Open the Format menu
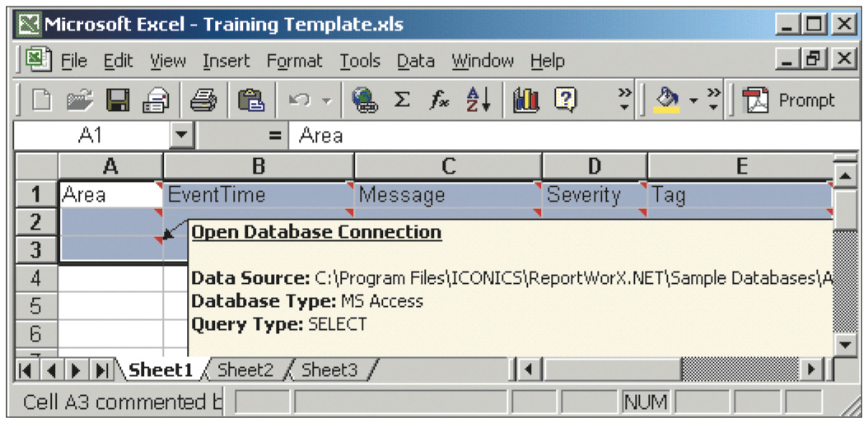 point(295,61)
